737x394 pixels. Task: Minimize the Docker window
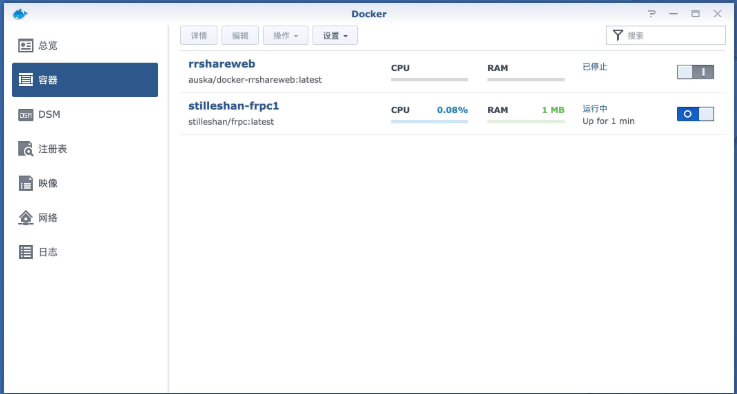(674, 14)
